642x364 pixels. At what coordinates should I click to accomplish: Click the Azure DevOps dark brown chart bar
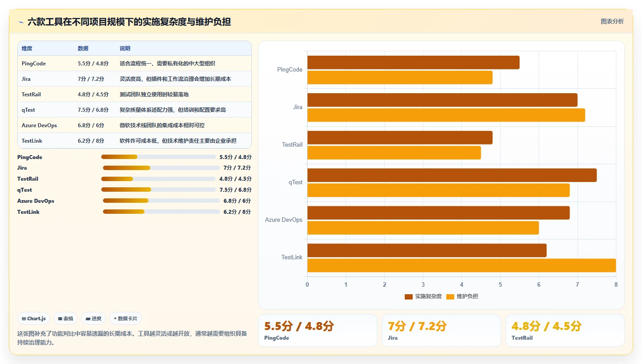(438, 212)
